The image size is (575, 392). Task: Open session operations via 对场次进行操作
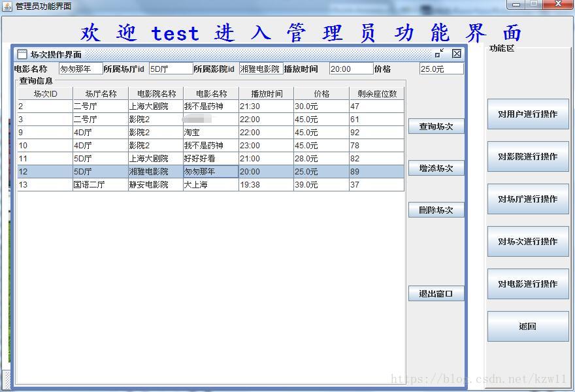527,242
